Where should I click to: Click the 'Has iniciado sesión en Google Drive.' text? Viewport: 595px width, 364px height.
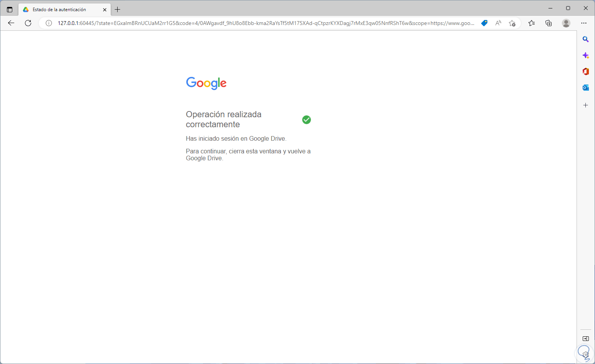(x=236, y=139)
